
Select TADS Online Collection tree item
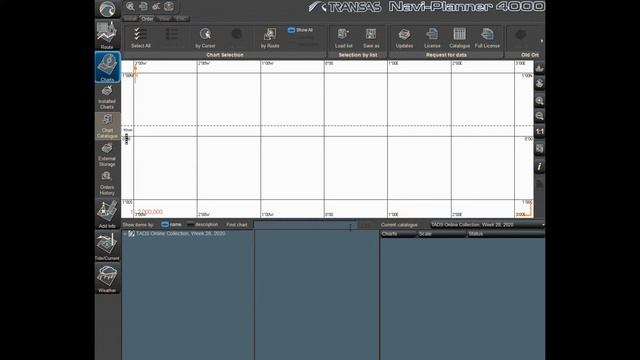click(x=180, y=233)
